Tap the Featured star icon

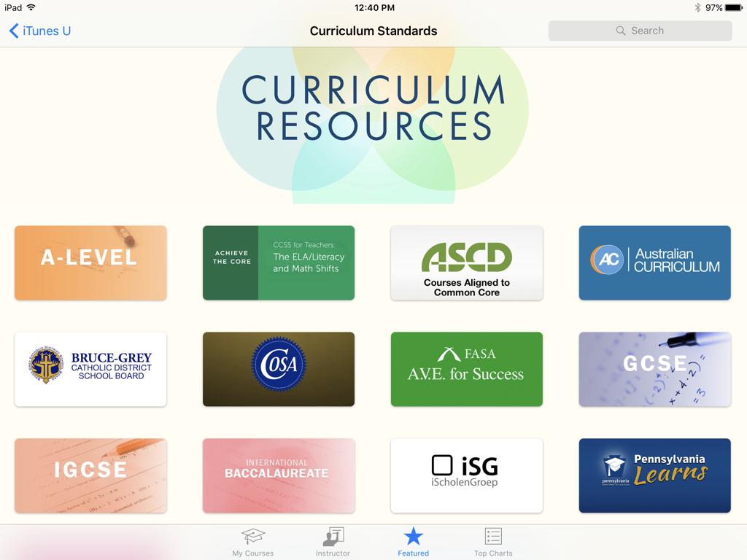414,536
